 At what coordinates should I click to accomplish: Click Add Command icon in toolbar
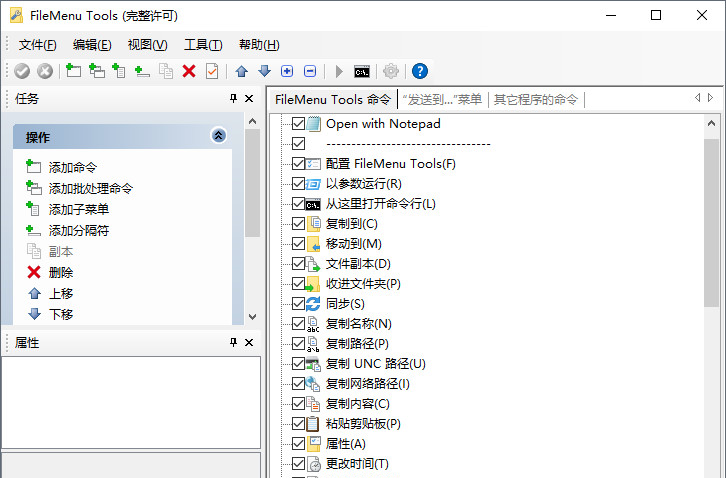coord(73,71)
